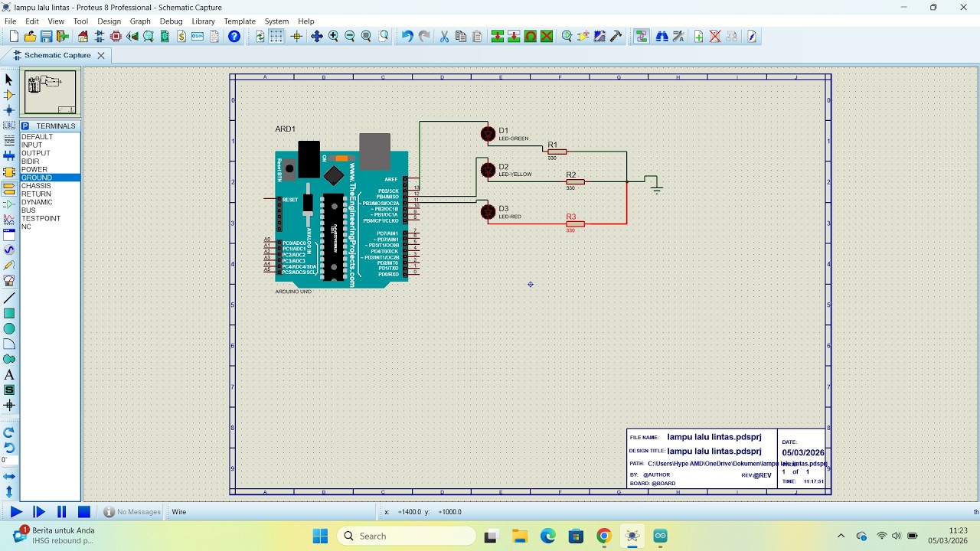The image size is (980, 551).
Task: Step the simulation forward
Action: pyautogui.click(x=38, y=512)
